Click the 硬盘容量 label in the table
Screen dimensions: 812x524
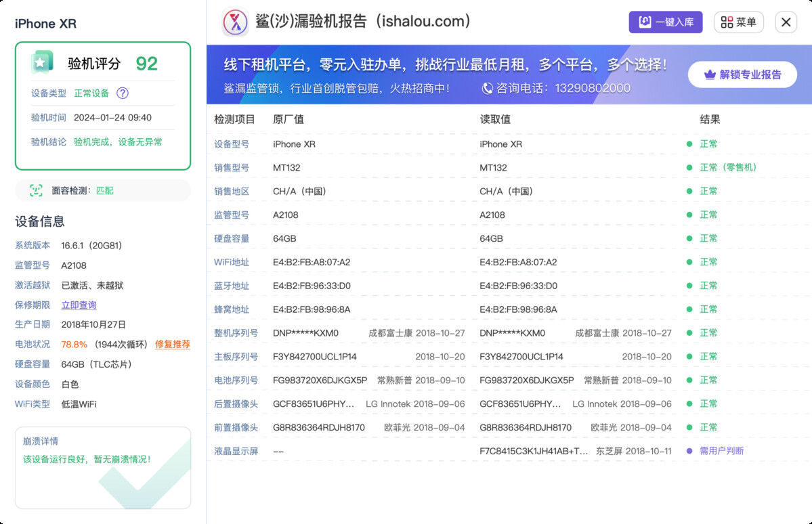232,239
